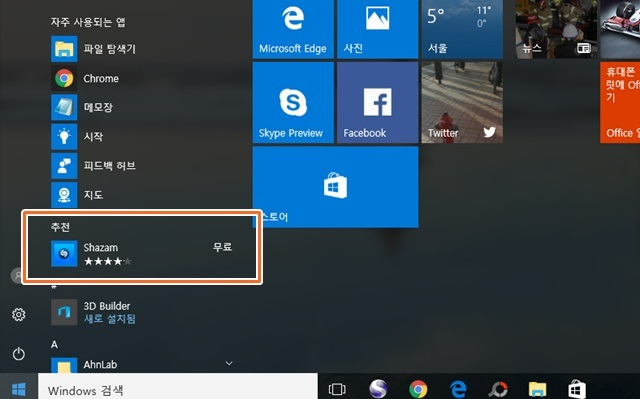The width and height of the screenshot is (640, 399).
Task: Open the orange Office tile
Action: (620, 102)
